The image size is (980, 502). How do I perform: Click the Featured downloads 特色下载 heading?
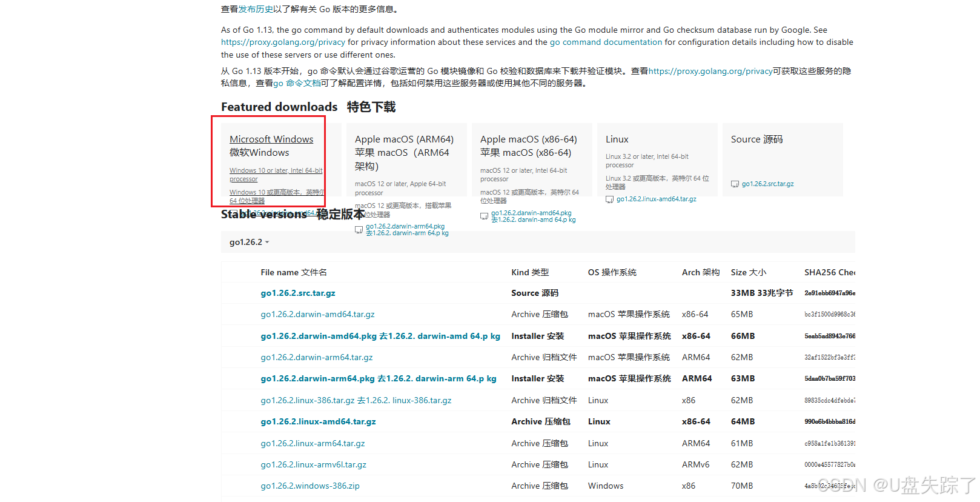click(308, 107)
